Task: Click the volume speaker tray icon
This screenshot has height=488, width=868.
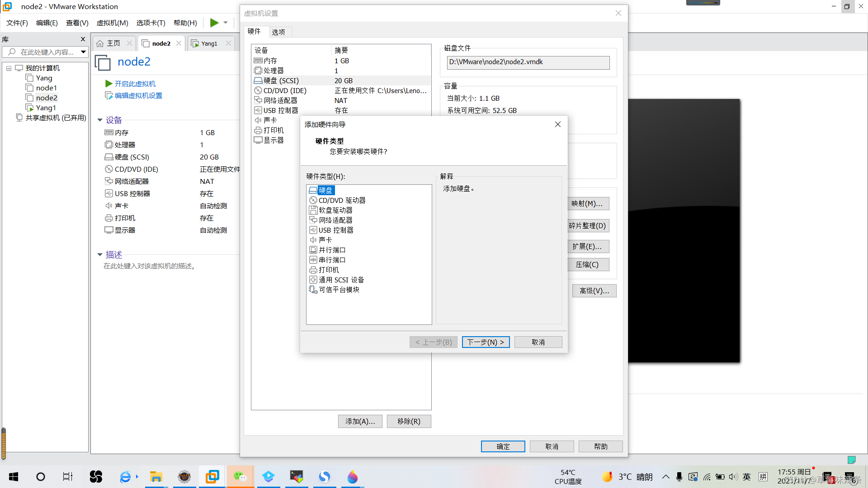Action: click(x=733, y=477)
